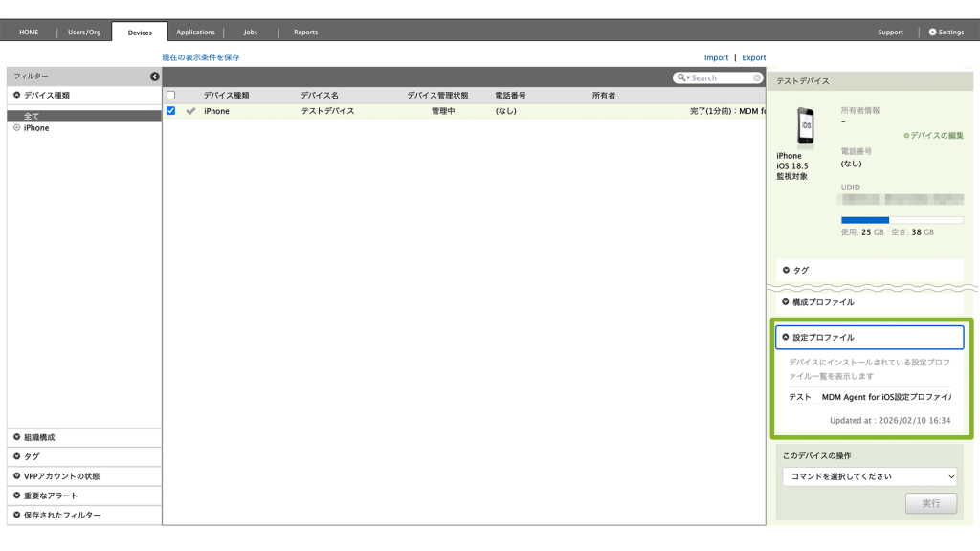980x551 pixels.
Task: Toggle the select-all devices header checkbox
Action: click(x=171, y=96)
